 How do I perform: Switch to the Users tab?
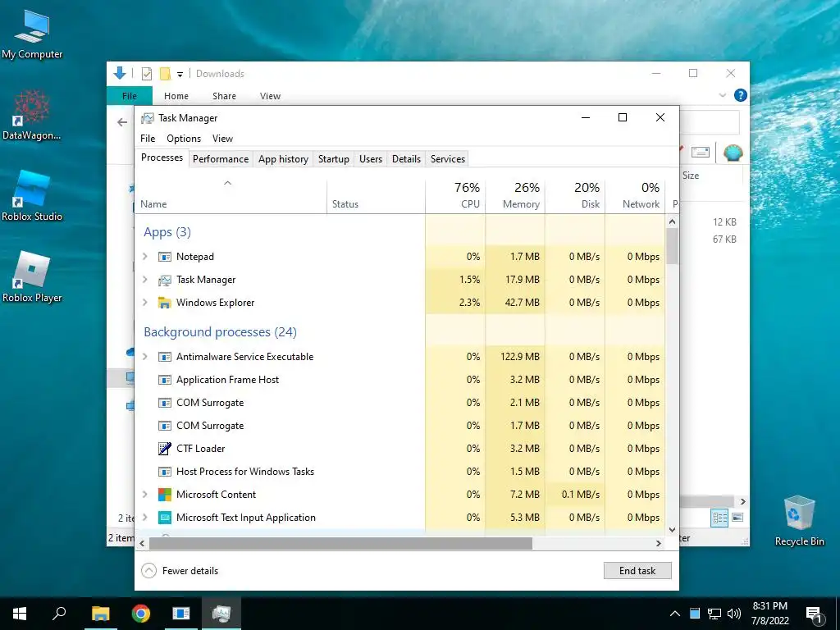click(x=371, y=159)
